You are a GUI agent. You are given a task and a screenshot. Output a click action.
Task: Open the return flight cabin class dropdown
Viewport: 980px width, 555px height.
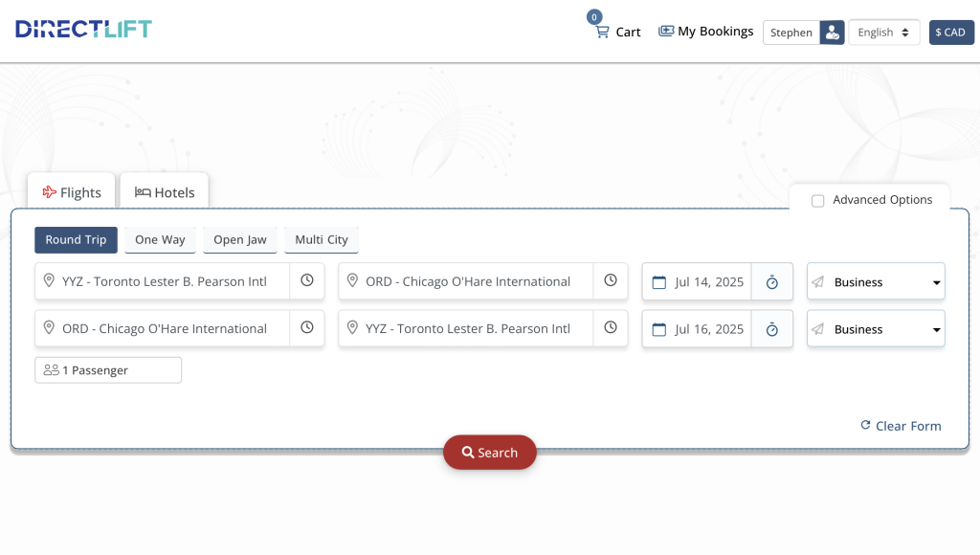[876, 328]
